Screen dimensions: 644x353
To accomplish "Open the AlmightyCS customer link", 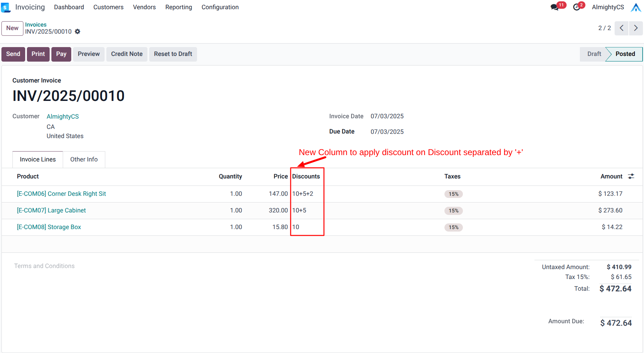I will (x=63, y=116).
